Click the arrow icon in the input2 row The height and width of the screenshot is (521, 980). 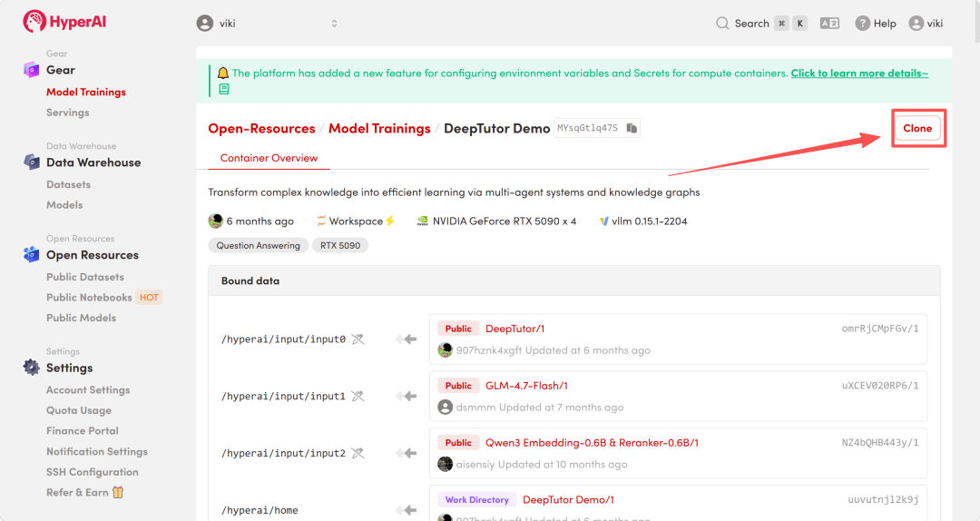[407, 453]
